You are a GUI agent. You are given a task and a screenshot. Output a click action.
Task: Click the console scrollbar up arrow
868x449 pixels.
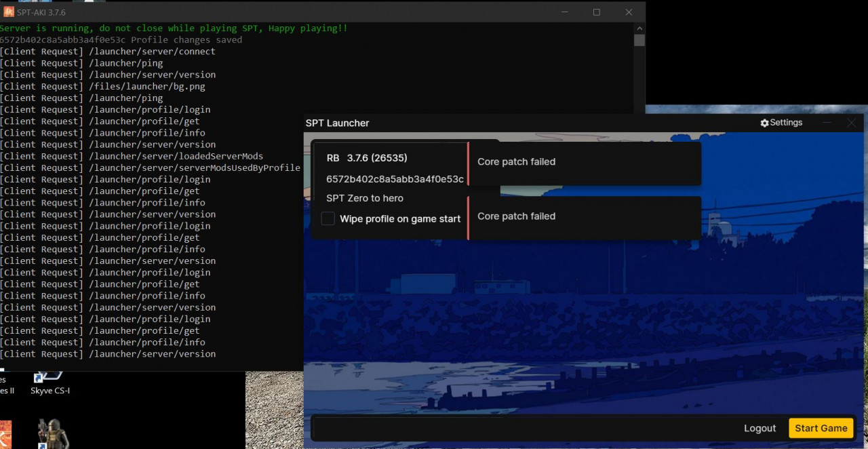click(639, 28)
